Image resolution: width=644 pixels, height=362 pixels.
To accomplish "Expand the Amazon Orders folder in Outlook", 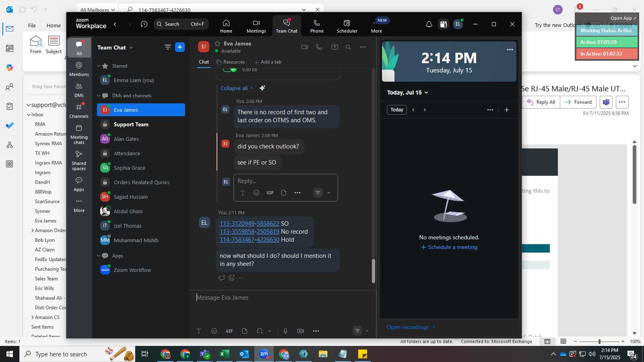I will 33,230.
